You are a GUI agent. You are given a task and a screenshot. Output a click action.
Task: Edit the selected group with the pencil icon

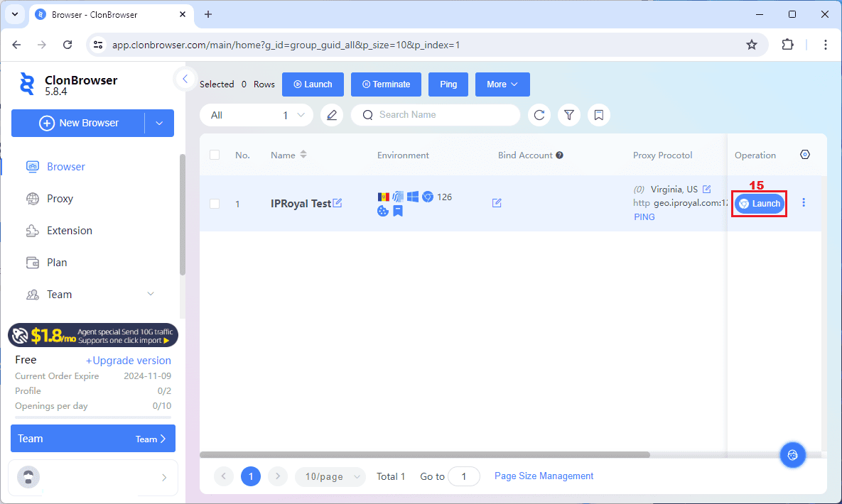tap(332, 115)
